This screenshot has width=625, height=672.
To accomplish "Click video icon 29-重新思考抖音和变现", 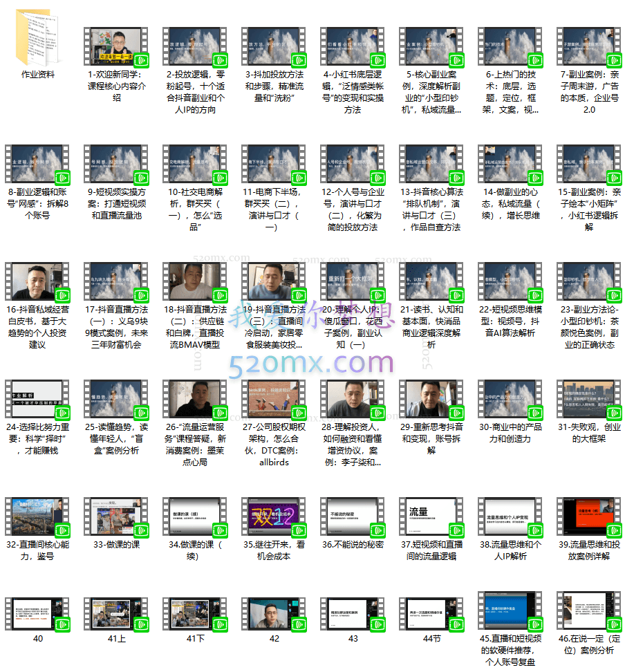I will click(x=431, y=399).
